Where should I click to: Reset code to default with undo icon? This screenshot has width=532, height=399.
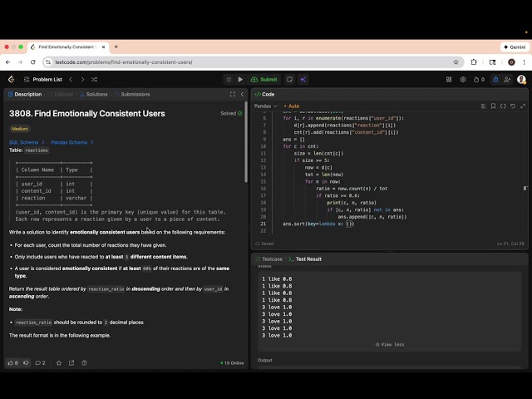tap(514, 106)
